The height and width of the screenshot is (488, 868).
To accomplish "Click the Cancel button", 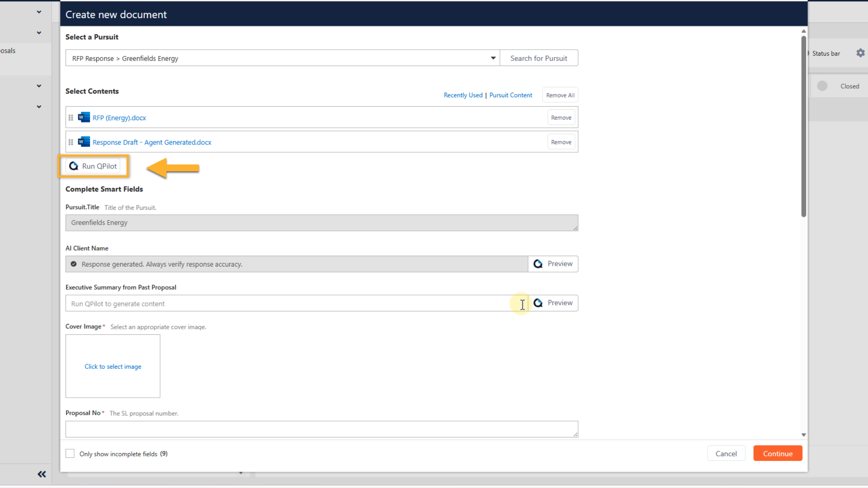I will pos(726,453).
